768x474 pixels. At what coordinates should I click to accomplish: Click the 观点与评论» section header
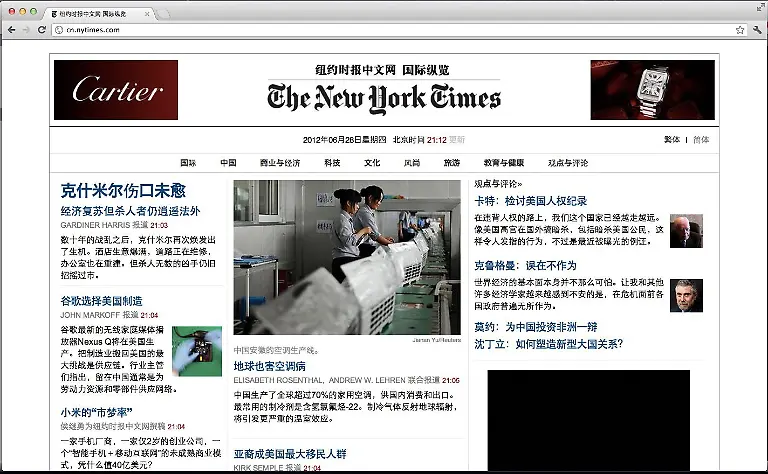pos(498,184)
